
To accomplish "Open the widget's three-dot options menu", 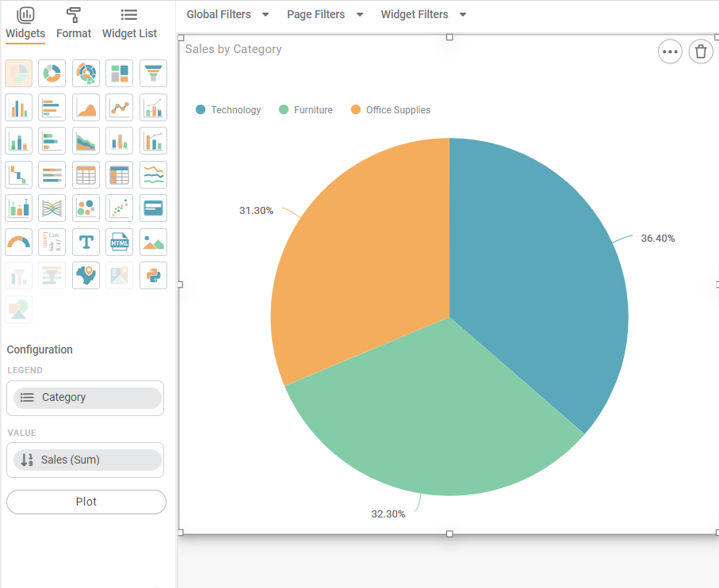I will (670, 52).
